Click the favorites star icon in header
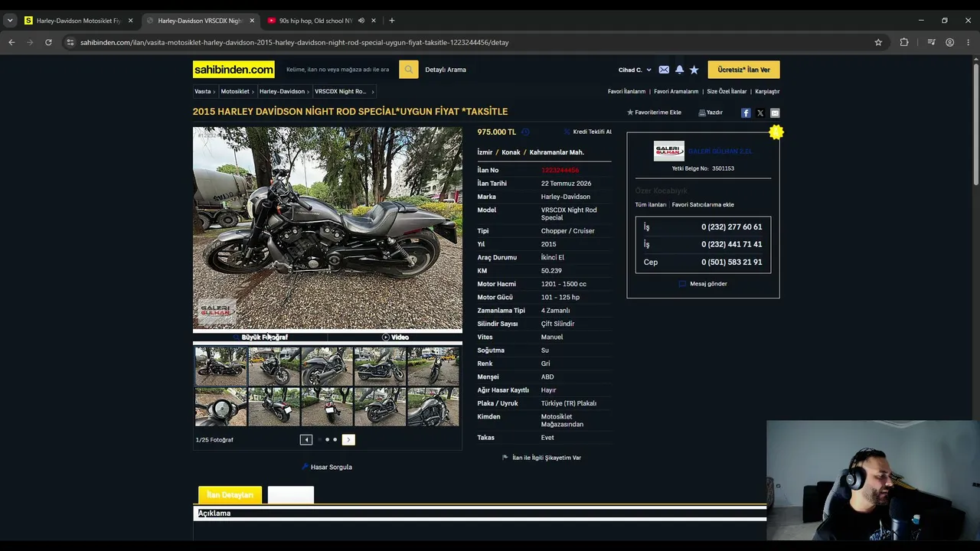The image size is (980, 551). click(x=694, y=70)
